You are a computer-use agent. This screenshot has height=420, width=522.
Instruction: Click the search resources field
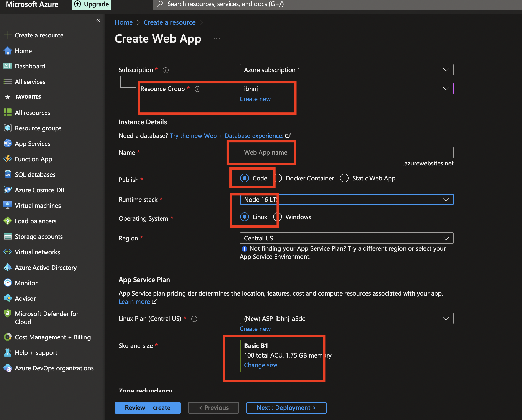[337, 4]
